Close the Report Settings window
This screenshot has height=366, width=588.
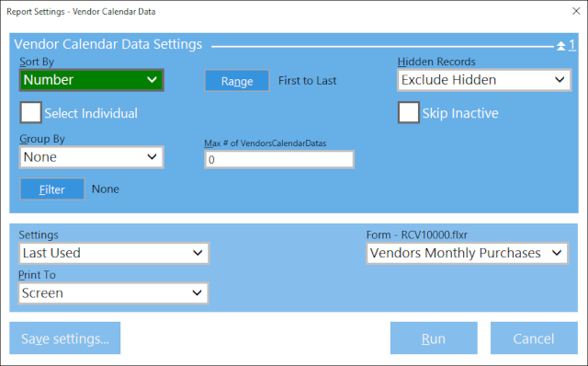[x=576, y=11]
